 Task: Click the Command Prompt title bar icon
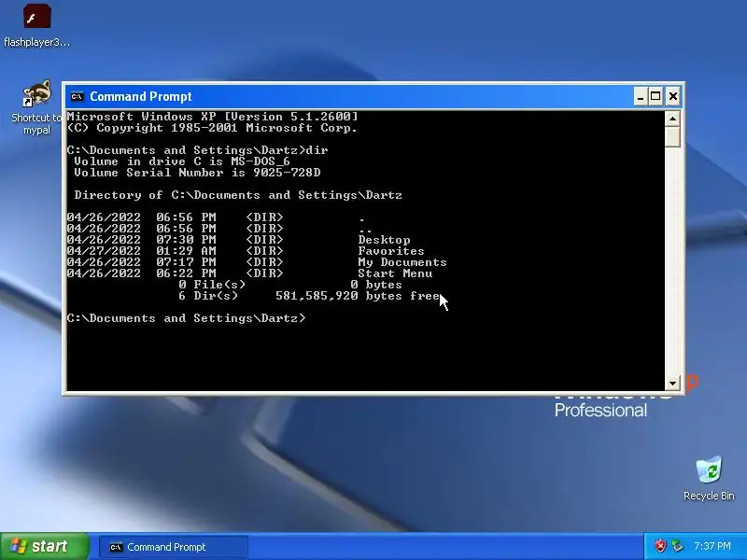(x=78, y=97)
